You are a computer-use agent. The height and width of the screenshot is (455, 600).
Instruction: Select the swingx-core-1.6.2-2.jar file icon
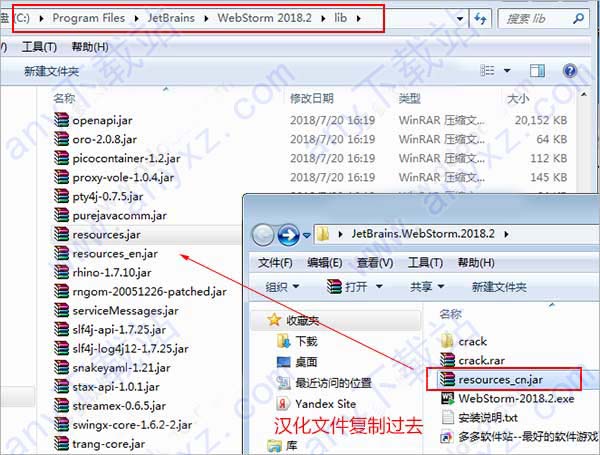[x=61, y=424]
